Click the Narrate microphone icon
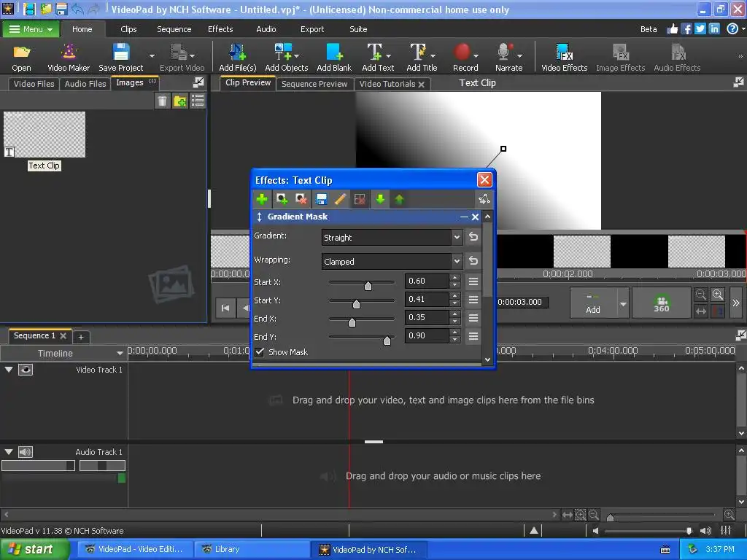Viewport: 747px width, 560px height. (x=505, y=52)
